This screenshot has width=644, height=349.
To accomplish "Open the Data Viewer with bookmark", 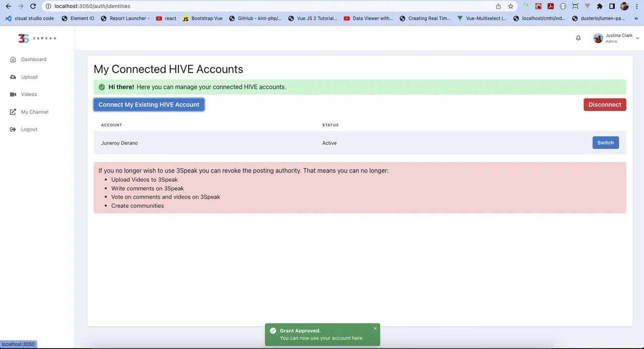I will (368, 18).
